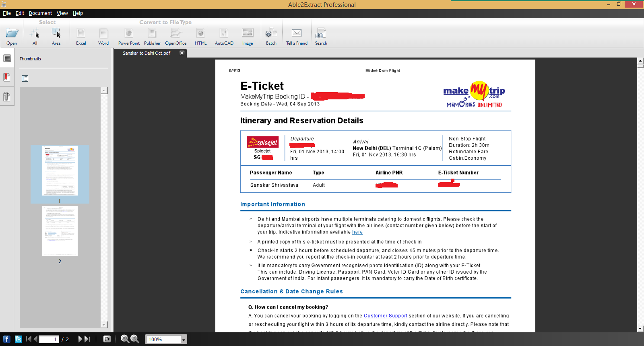This screenshot has height=346, width=644.
Task: Click Tell a Friend envelope icon
Action: tap(297, 33)
